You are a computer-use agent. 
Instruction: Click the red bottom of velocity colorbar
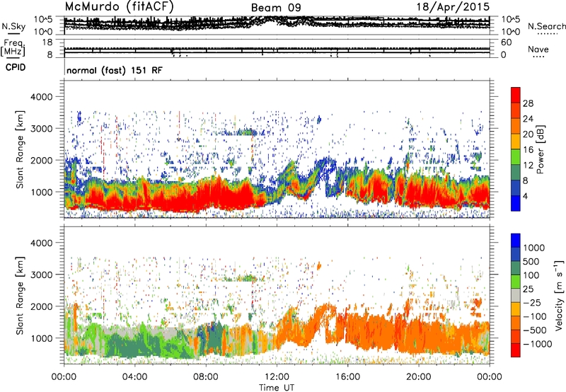(x=516, y=350)
